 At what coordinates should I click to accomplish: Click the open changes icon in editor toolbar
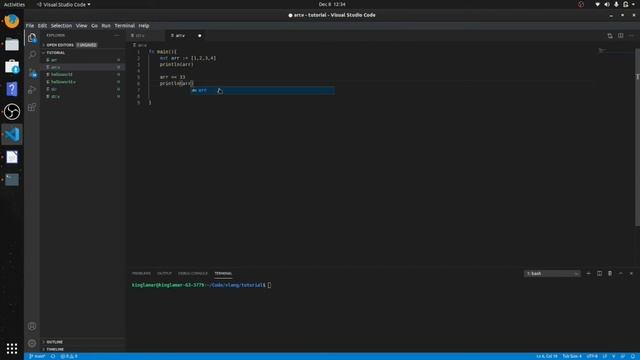610,36
